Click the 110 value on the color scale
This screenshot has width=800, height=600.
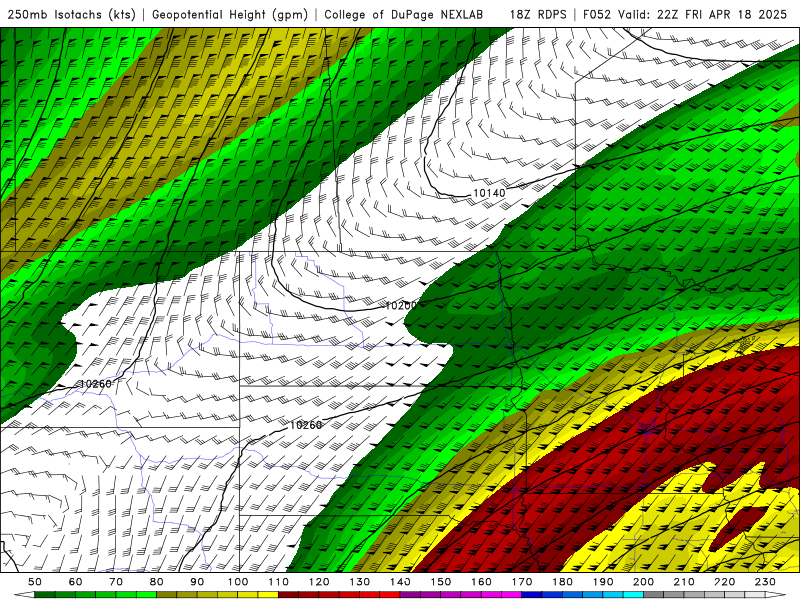click(279, 582)
